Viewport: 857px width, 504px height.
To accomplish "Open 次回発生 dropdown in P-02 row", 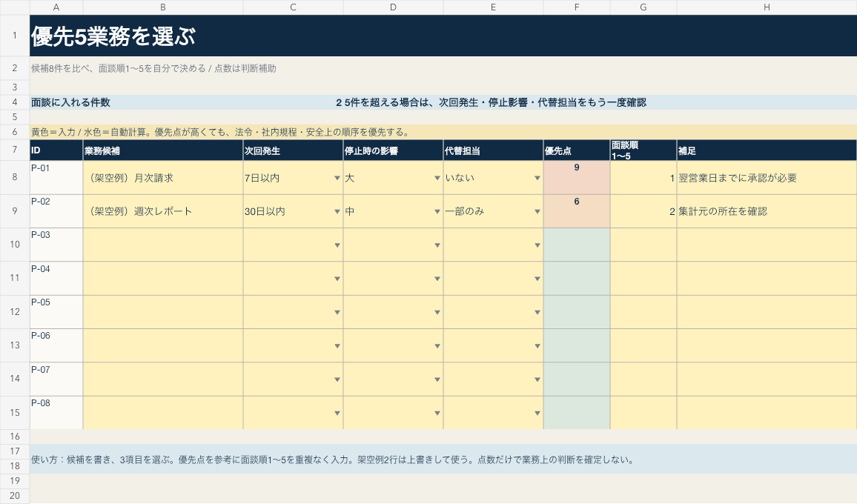I will point(337,211).
